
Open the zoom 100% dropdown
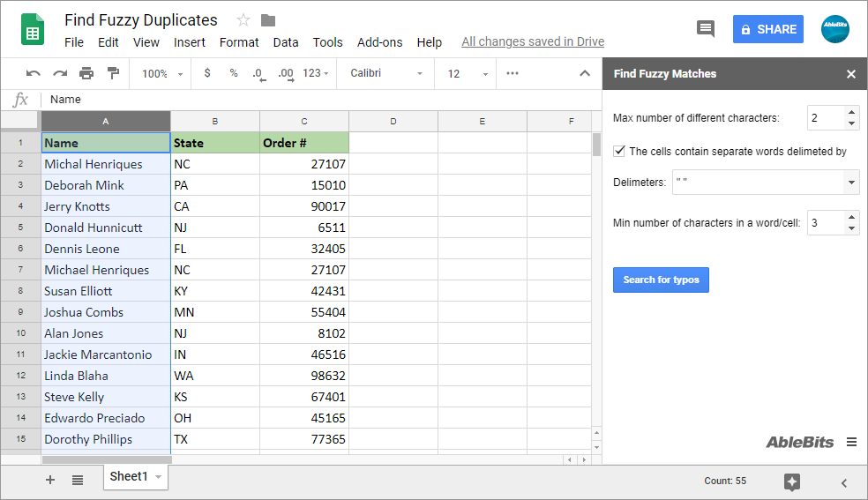[x=162, y=73]
